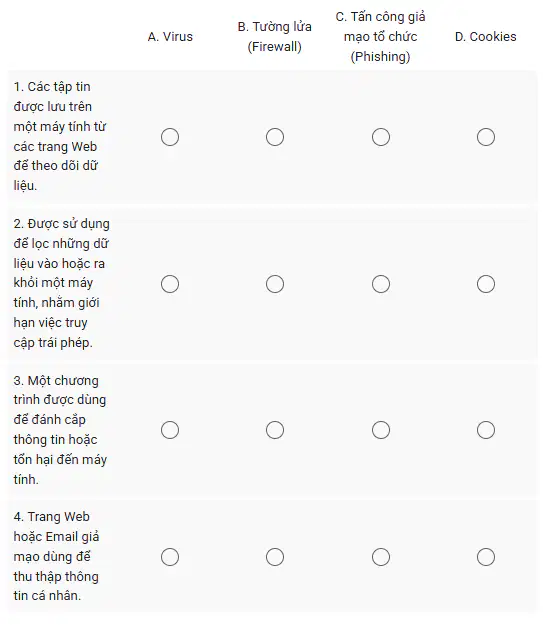Screen dimensions: 543x625
Task: Select Firewall radio in question 4 row
Action: coord(275,557)
